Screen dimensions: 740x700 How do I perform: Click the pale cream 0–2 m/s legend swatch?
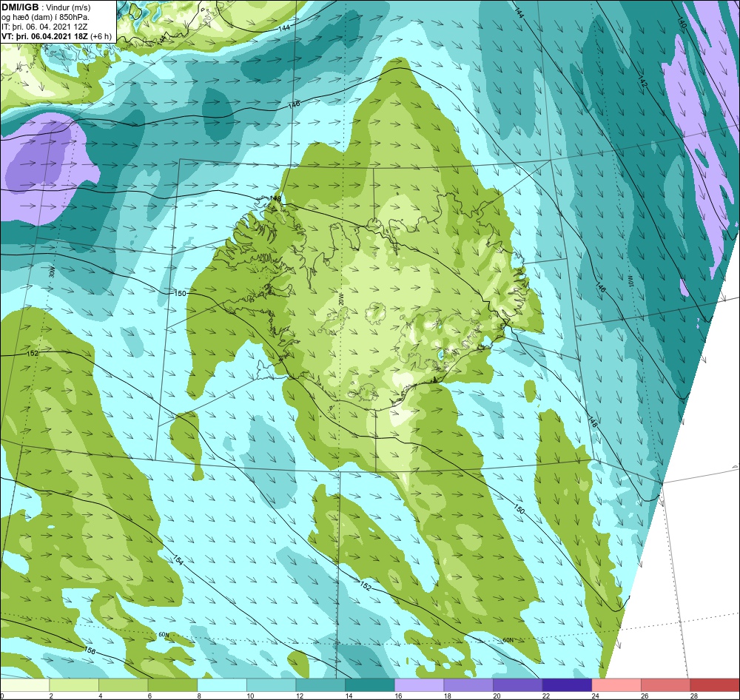(24, 685)
